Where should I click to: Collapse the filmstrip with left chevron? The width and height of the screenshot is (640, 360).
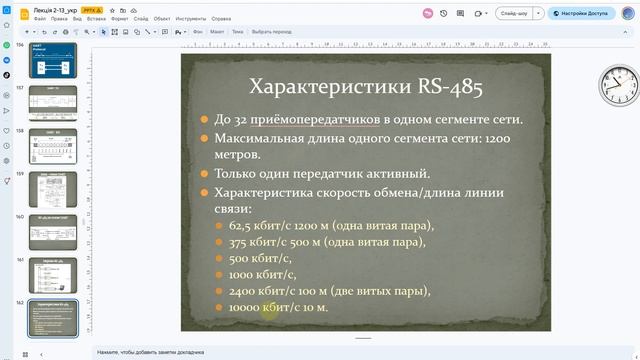tap(41, 354)
